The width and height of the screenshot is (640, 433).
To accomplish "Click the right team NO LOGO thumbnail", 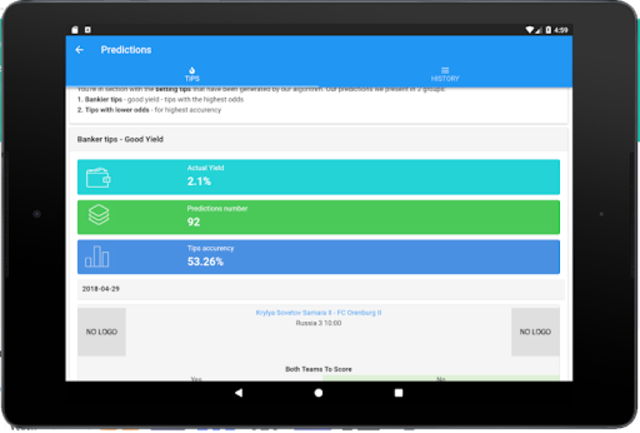I will [x=535, y=332].
